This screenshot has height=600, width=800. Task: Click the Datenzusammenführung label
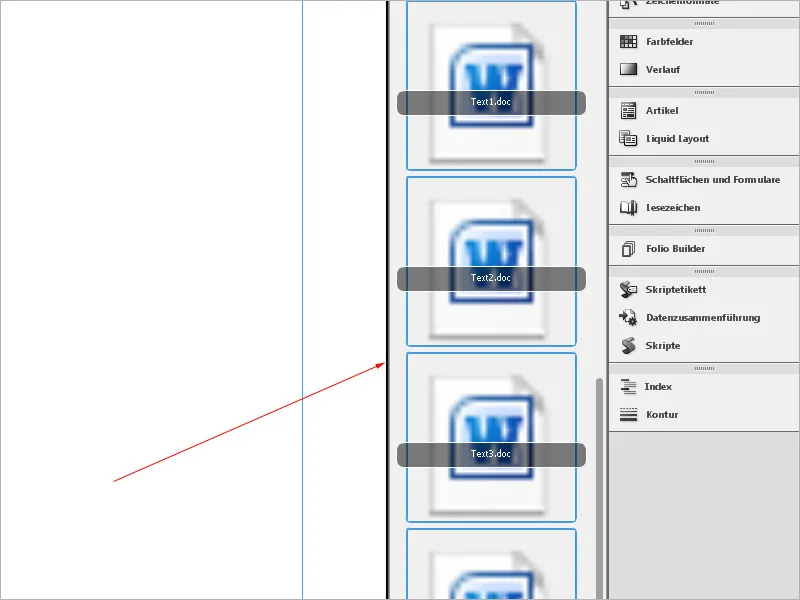pyautogui.click(x=703, y=318)
